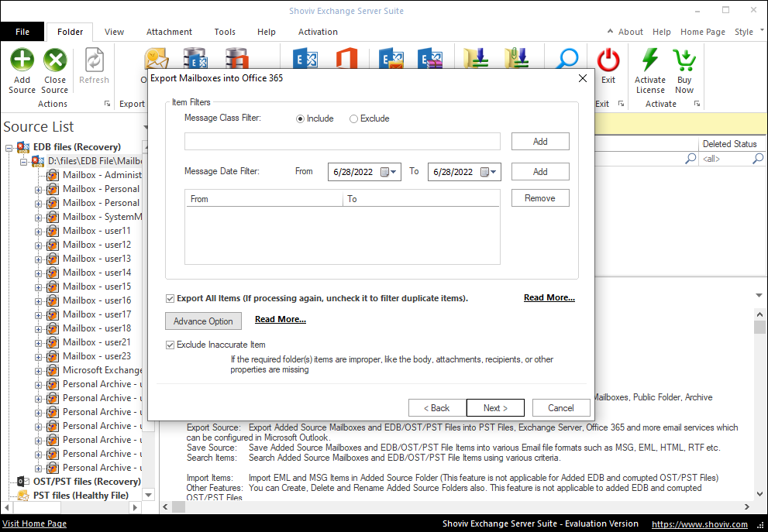Collapse the EDB files (Recovery) tree node

point(9,148)
